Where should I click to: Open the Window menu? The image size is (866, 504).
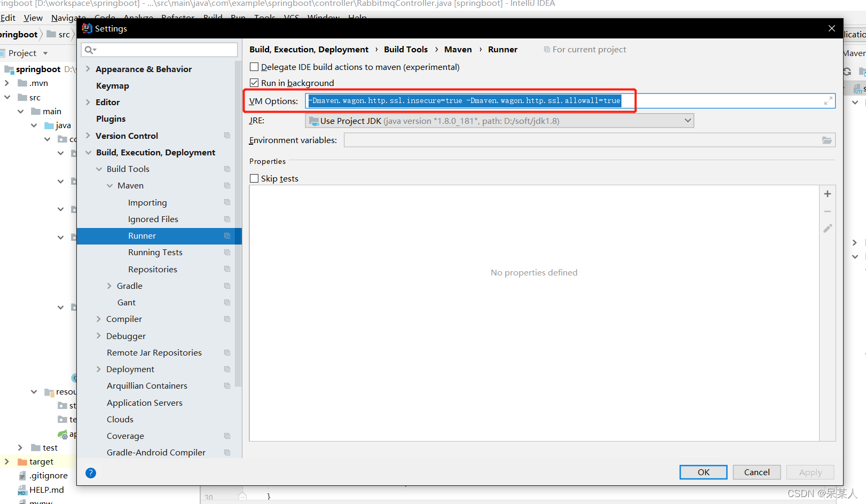click(x=323, y=18)
